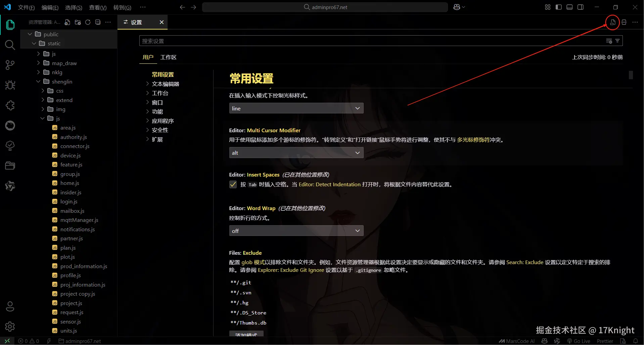Viewport: 644px width, 345px height.
Task: Open the Accounts icon in activity bar
Action: click(10, 306)
